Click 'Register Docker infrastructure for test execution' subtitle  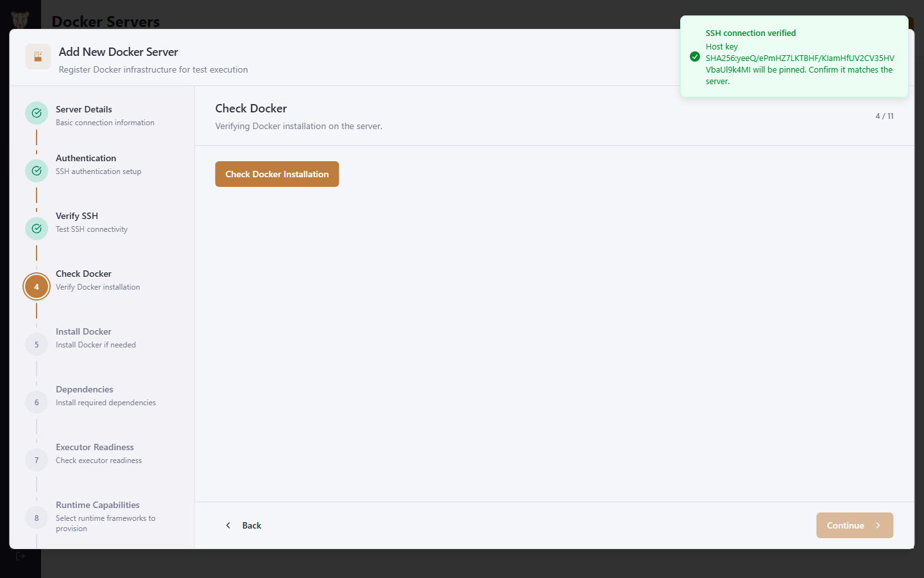pyautogui.click(x=153, y=69)
